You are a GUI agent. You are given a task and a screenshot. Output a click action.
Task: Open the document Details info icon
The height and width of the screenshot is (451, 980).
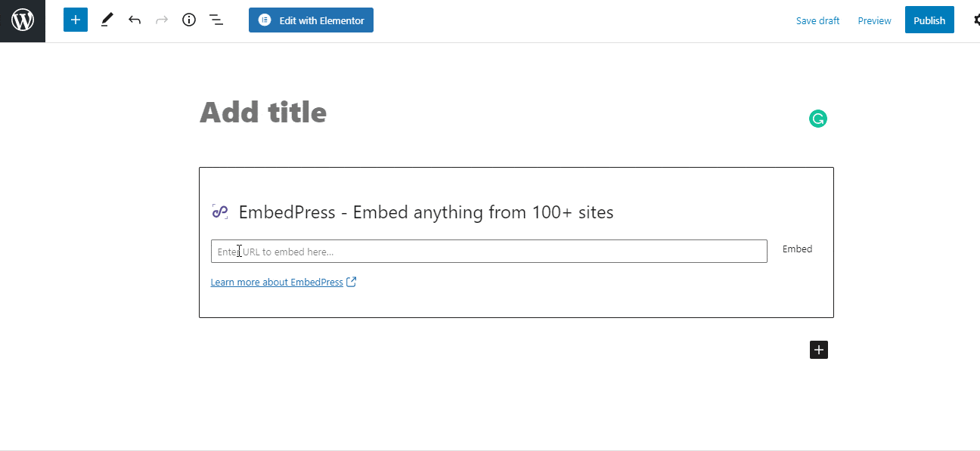click(x=189, y=20)
